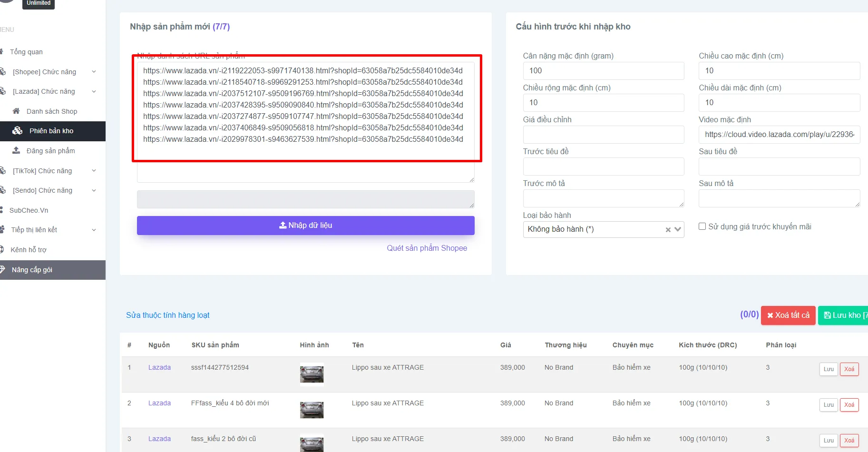Expand the [TikTok] Chức năng menu
Image resolution: width=868 pixels, height=452 pixels.
(53, 171)
